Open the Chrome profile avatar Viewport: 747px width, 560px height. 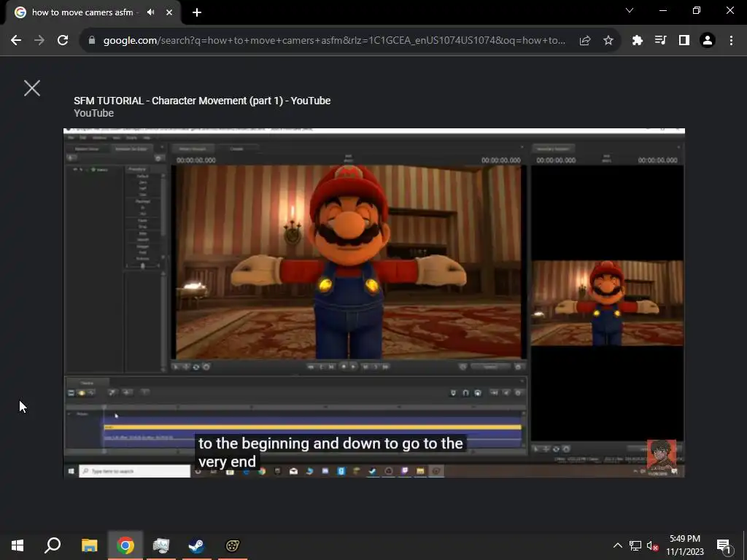click(x=707, y=41)
